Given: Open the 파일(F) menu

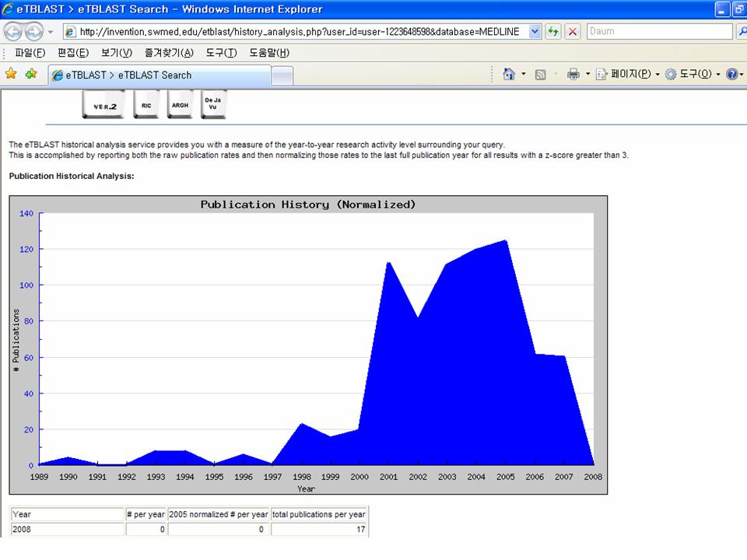Looking at the screenshot, I should (30, 52).
